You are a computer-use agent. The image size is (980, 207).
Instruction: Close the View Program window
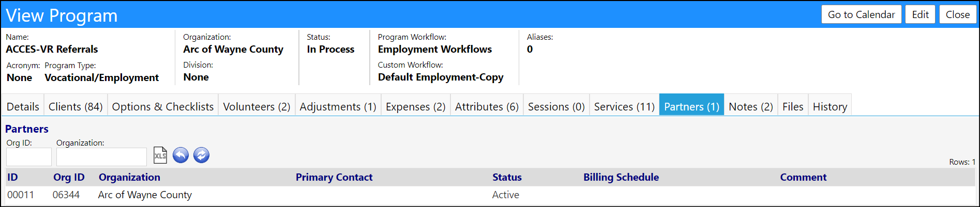pos(957,14)
